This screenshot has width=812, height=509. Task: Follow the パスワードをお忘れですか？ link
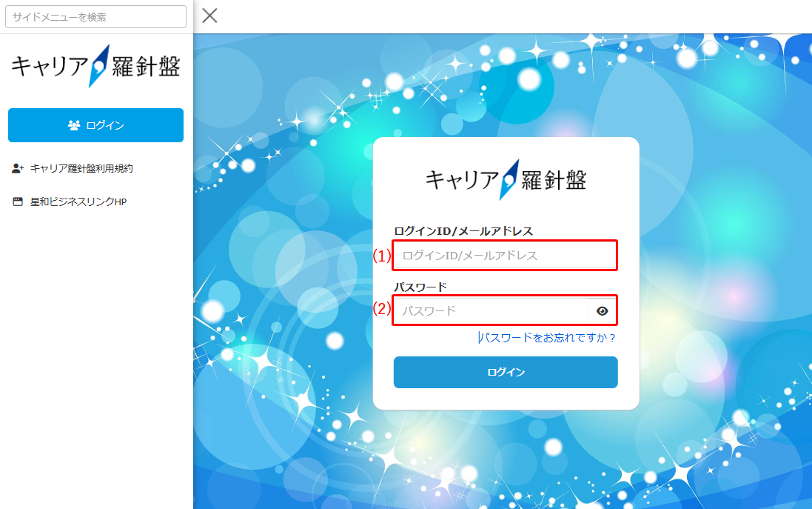547,338
